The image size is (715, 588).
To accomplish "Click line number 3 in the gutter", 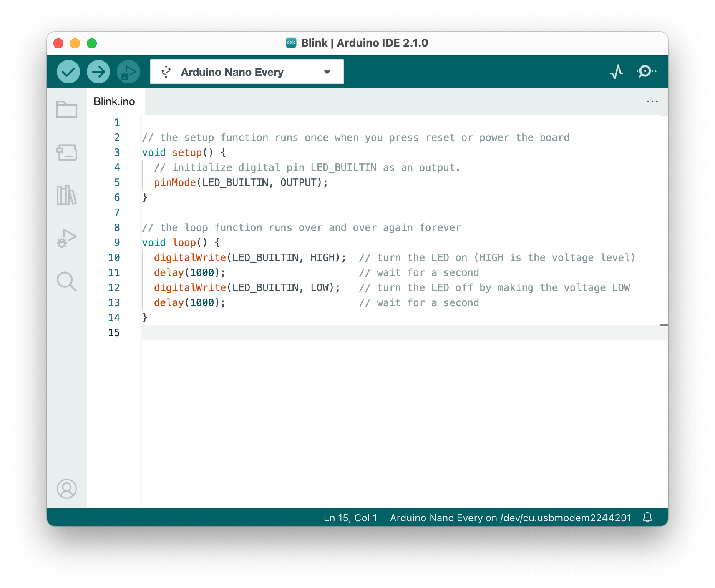I will tap(117, 153).
